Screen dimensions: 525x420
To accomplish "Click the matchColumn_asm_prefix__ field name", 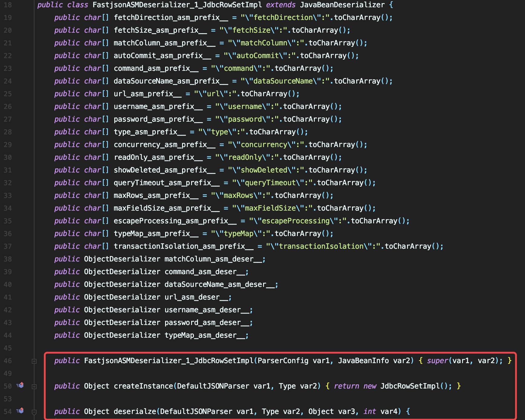I will [x=165, y=43].
